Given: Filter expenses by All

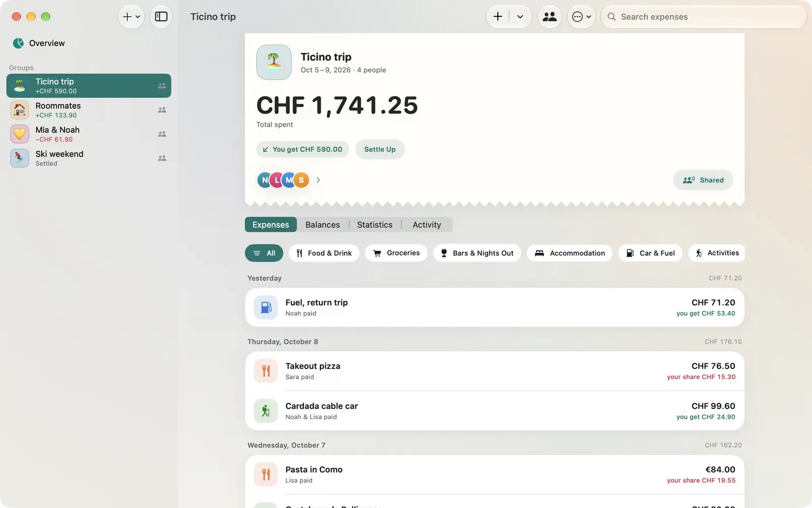Looking at the screenshot, I should click(264, 253).
